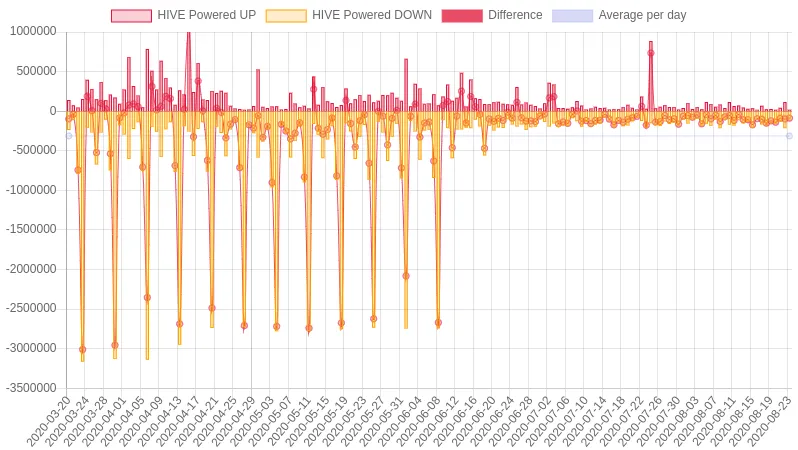The height and width of the screenshot is (450, 798).
Task: Click the 2020-04-01 x-axis date label
Action: (103, 420)
